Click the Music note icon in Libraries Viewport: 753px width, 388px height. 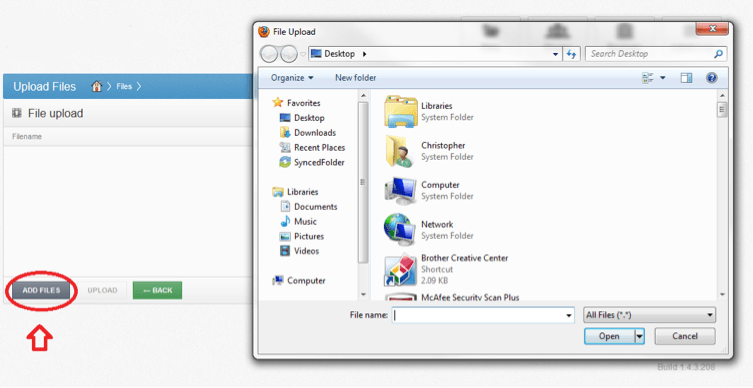[285, 221]
